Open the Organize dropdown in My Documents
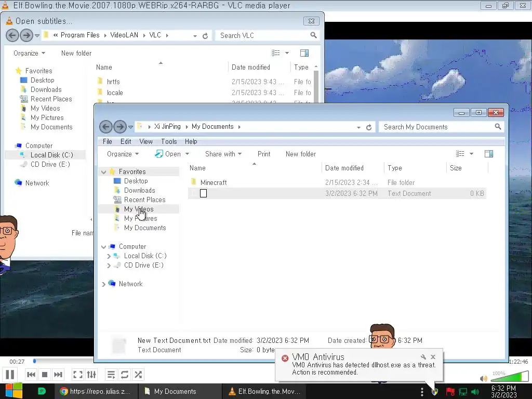The height and width of the screenshot is (399, 532). click(123, 154)
